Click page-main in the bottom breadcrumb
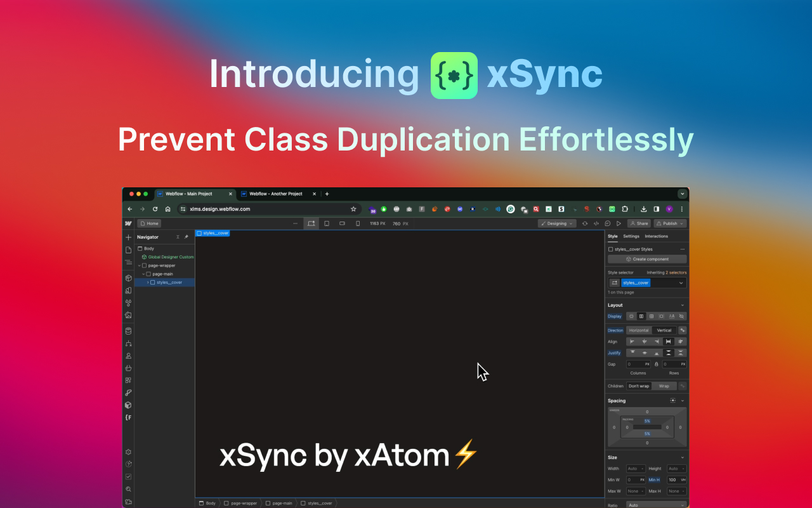Image resolution: width=812 pixels, height=508 pixels. [278, 503]
